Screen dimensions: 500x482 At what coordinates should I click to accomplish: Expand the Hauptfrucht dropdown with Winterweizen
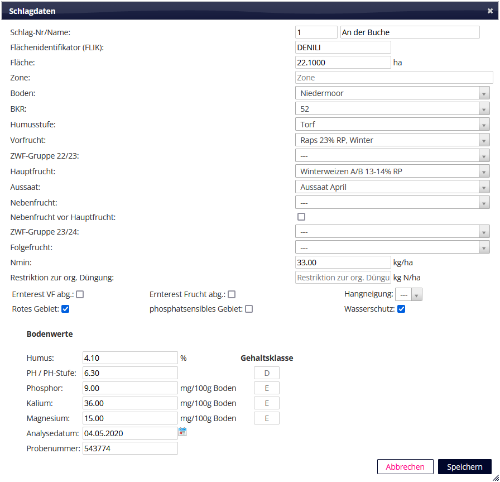(392, 171)
